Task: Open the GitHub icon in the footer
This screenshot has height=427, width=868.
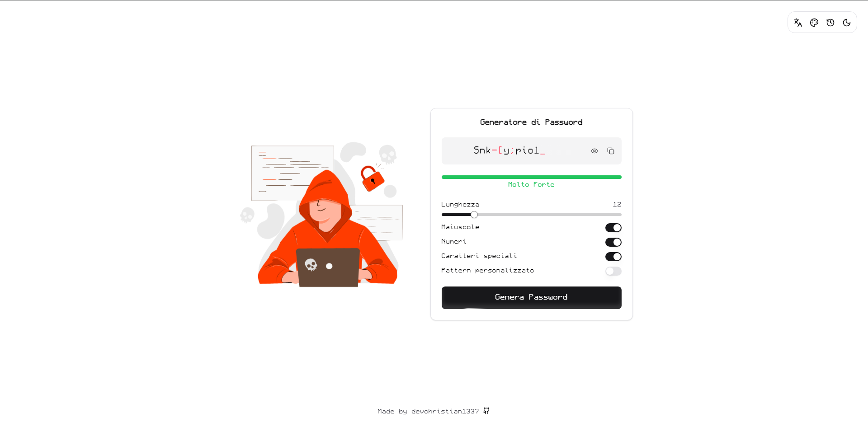Action: tap(486, 411)
